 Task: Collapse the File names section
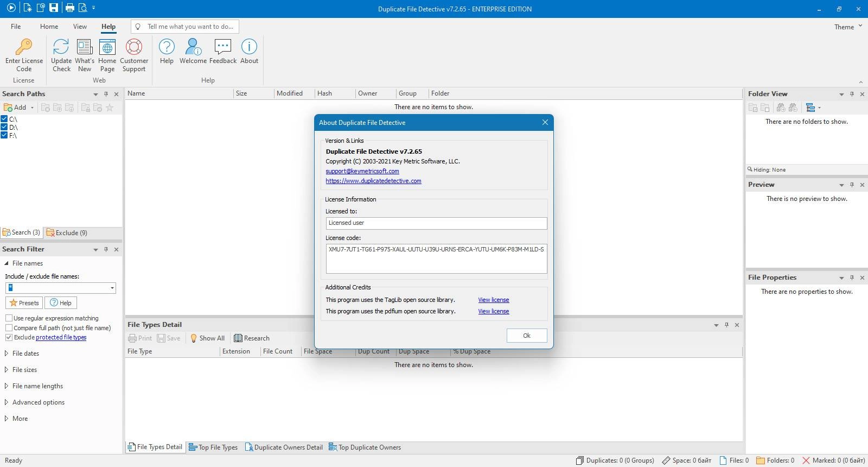coord(7,263)
